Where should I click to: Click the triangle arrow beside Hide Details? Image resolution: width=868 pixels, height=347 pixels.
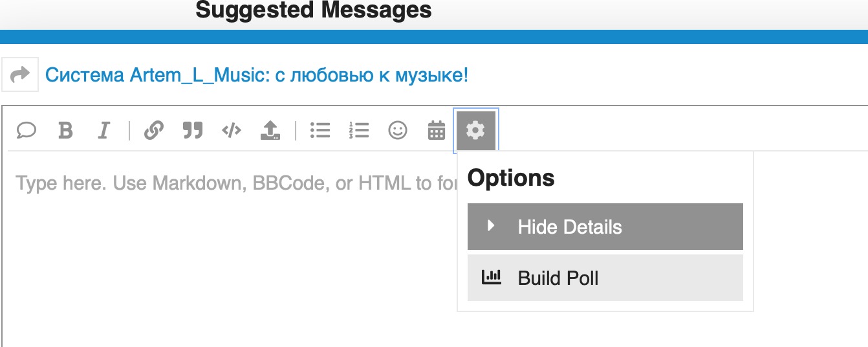click(x=491, y=226)
